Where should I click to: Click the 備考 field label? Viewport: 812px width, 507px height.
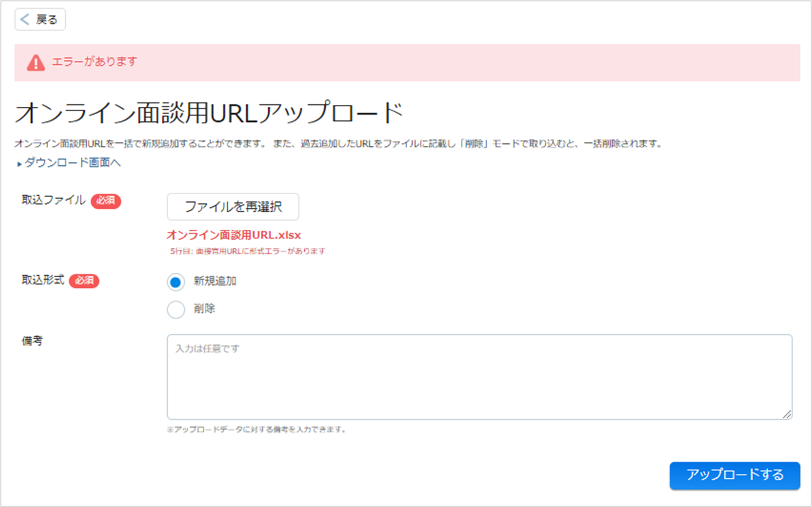(32, 341)
